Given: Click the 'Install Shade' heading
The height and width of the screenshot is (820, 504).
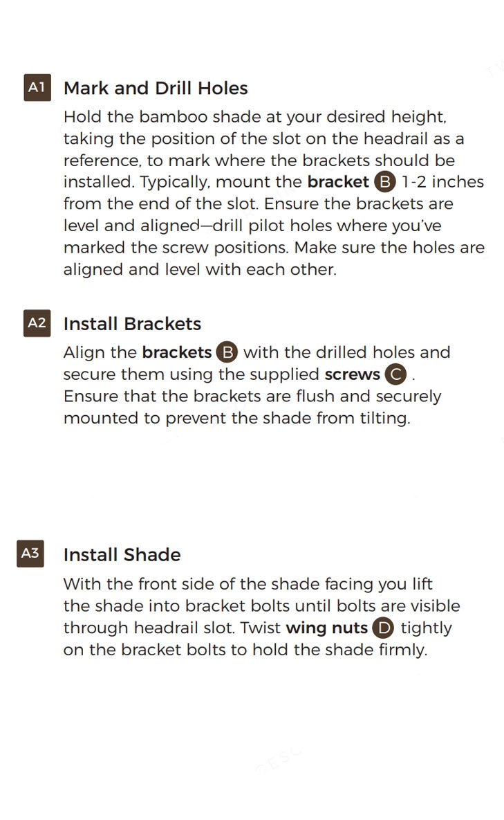Looking at the screenshot, I should pos(122,554).
